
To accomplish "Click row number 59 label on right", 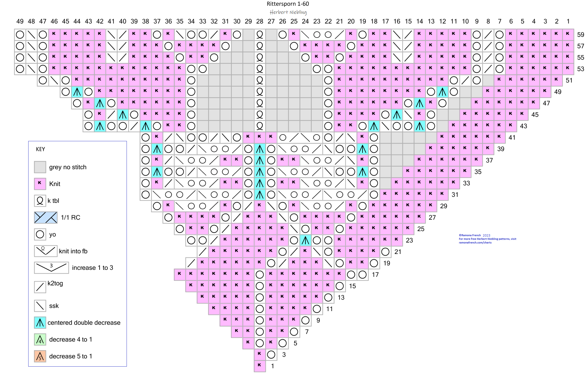I will 580,35.
